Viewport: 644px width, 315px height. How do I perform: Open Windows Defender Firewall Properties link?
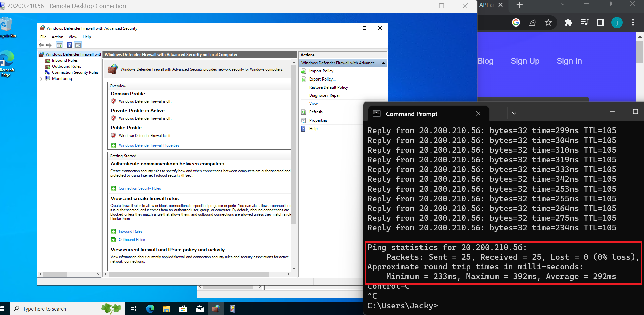(x=149, y=145)
